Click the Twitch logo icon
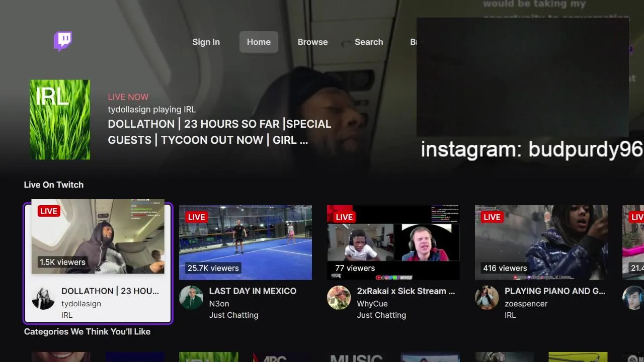Viewport: 644px width, 362px height. [x=63, y=41]
